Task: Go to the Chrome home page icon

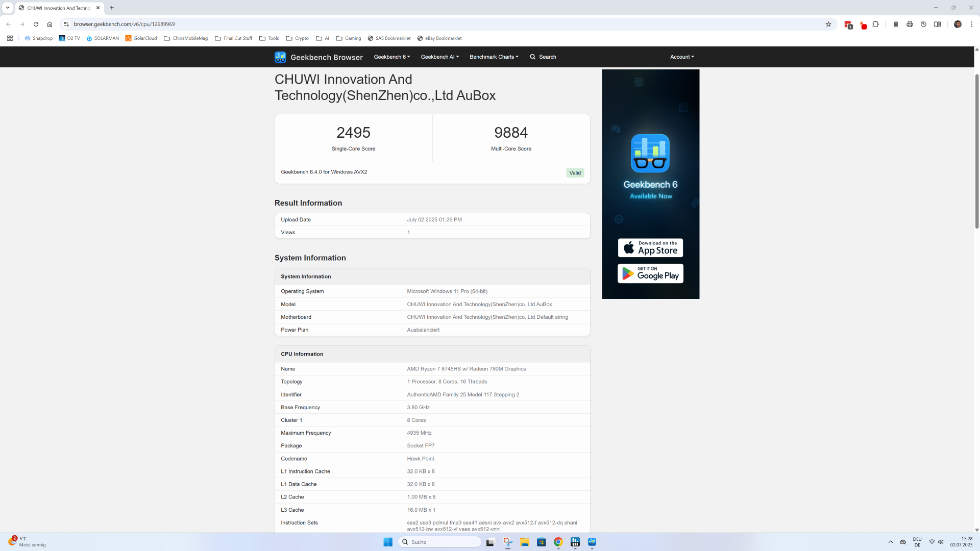Action: [x=50, y=24]
